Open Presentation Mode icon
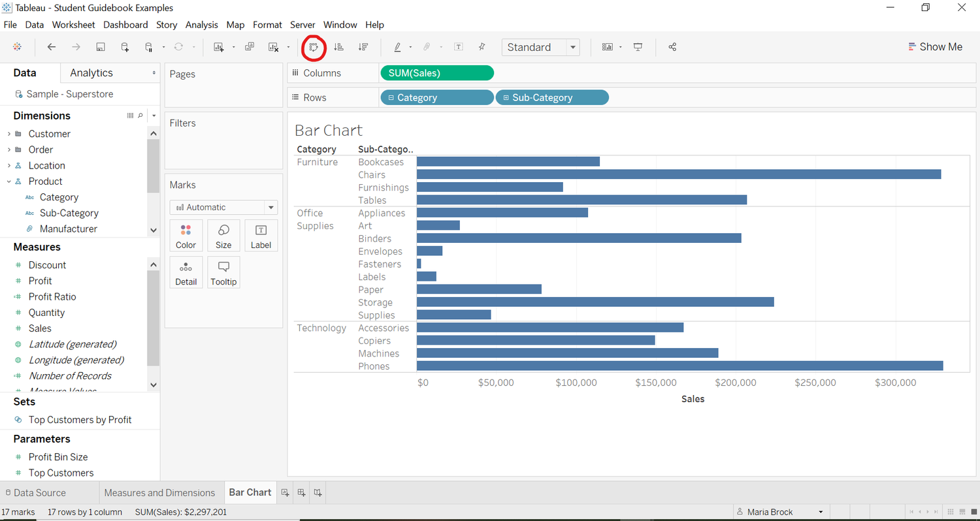 point(638,47)
